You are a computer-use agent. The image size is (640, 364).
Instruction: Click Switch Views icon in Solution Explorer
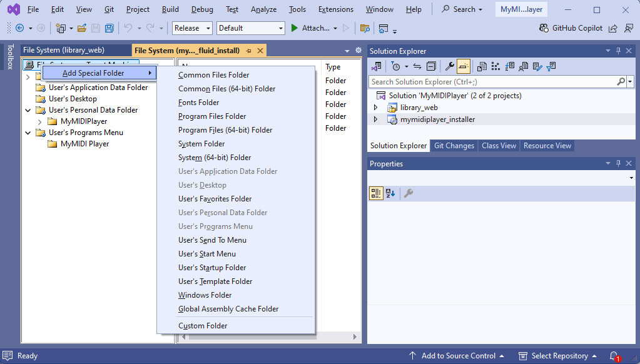(x=377, y=66)
